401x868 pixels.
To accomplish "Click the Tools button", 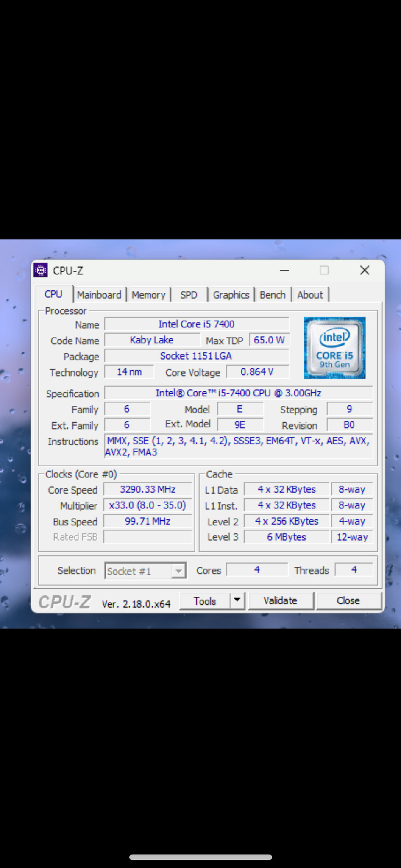I will pyautogui.click(x=205, y=601).
